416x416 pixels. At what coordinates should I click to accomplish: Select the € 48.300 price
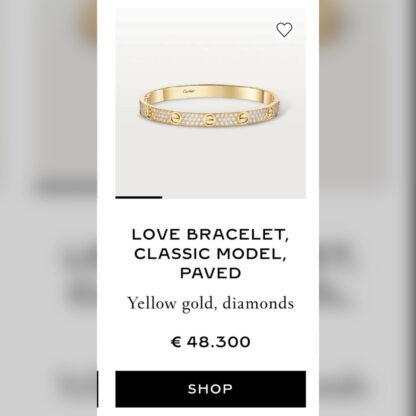pos(211,342)
